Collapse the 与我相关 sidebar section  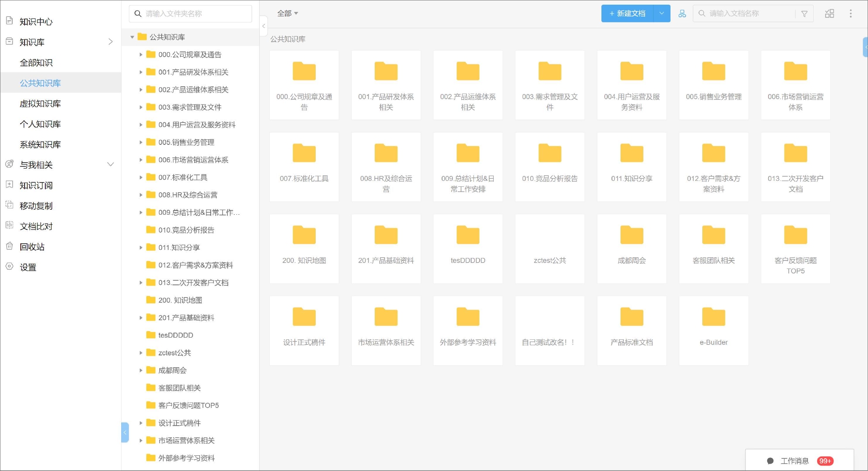click(x=111, y=164)
